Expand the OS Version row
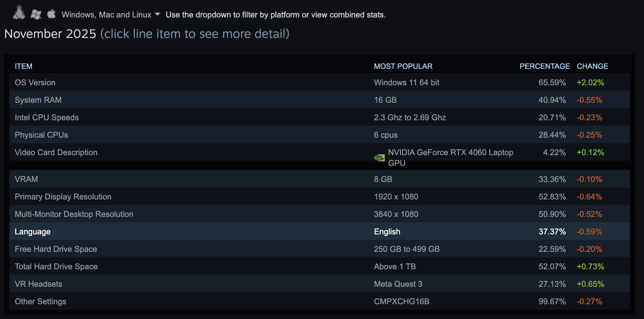Image resolution: width=644 pixels, height=319 pixels. tap(35, 83)
